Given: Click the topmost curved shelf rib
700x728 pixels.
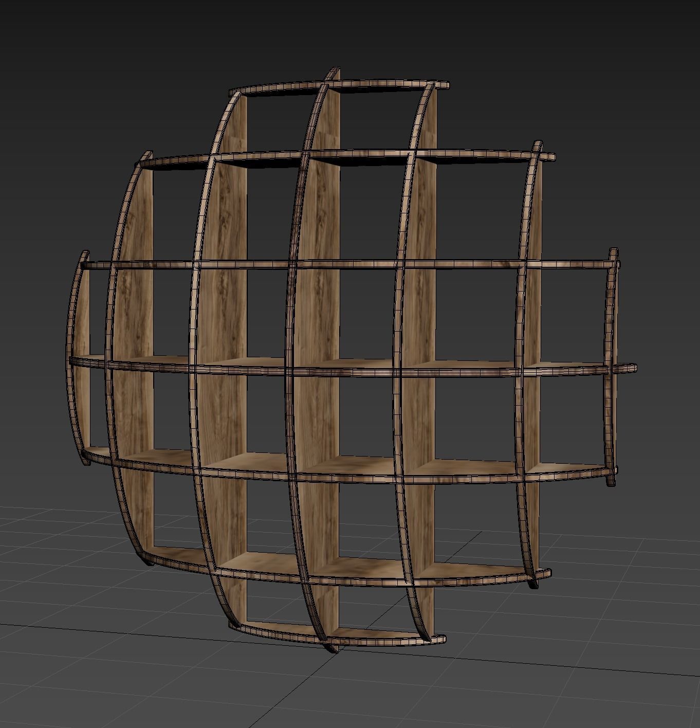Looking at the screenshot, I should 339,82.
